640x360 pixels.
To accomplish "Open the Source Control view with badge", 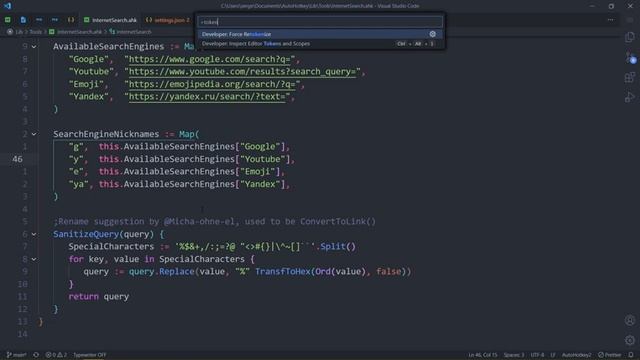I will point(630,57).
